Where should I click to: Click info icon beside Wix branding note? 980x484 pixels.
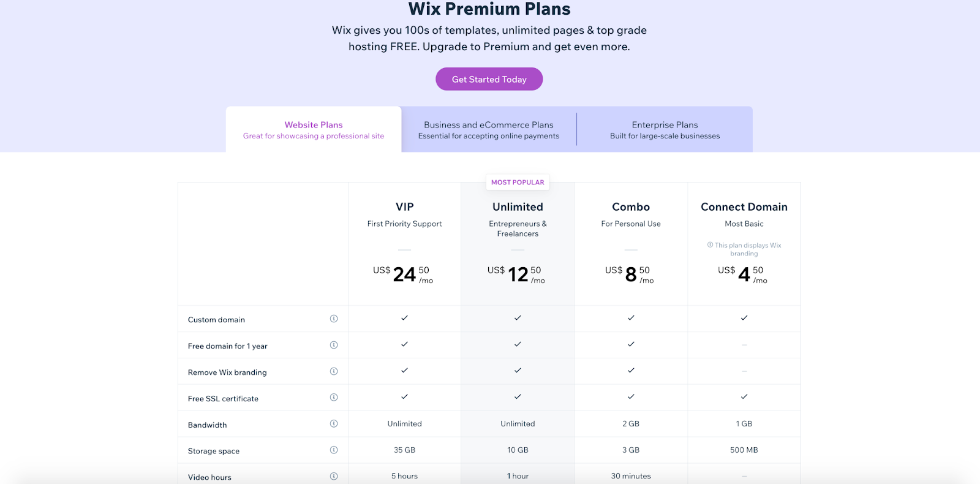(710, 245)
